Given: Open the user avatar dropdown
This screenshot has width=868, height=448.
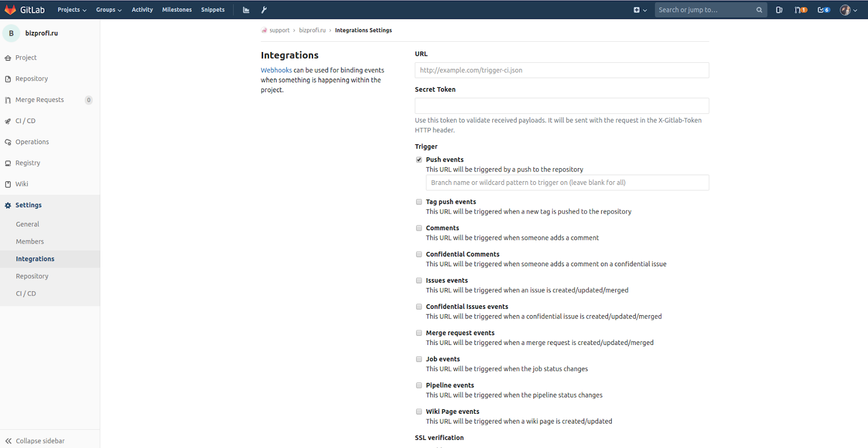Looking at the screenshot, I should coord(848,10).
